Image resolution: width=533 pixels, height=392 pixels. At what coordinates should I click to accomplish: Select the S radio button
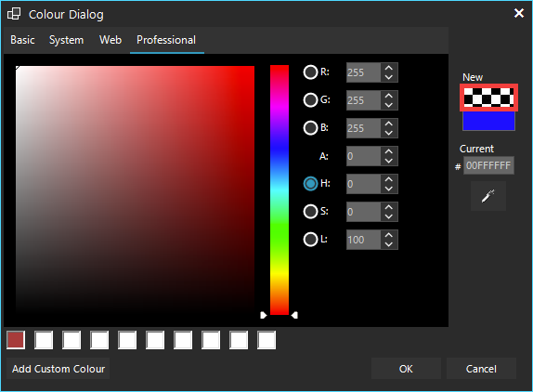coord(310,212)
